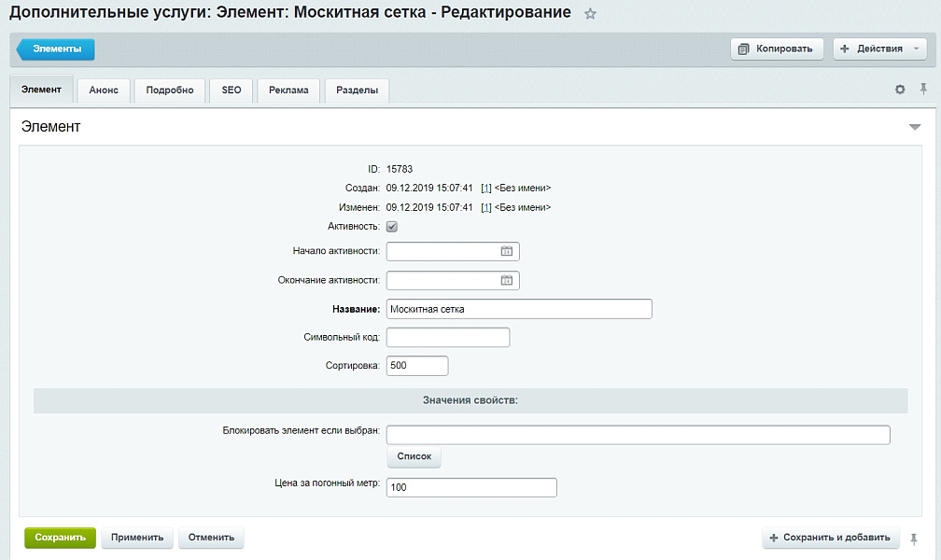The image size is (941, 560).
Task: Add page to favorites with the star icon
Action: coord(590,13)
